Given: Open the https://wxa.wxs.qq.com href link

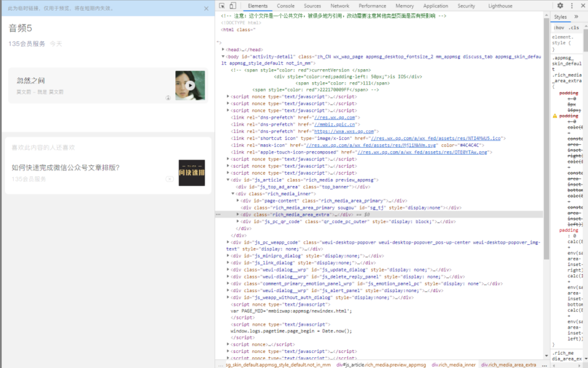Looking at the screenshot, I should 344,132.
